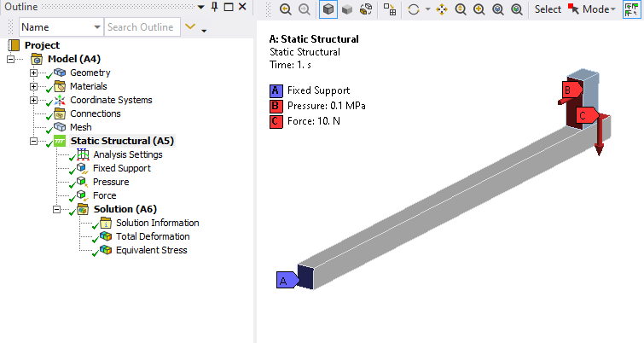Collapse the Static Structural (A5) branch

[33, 141]
